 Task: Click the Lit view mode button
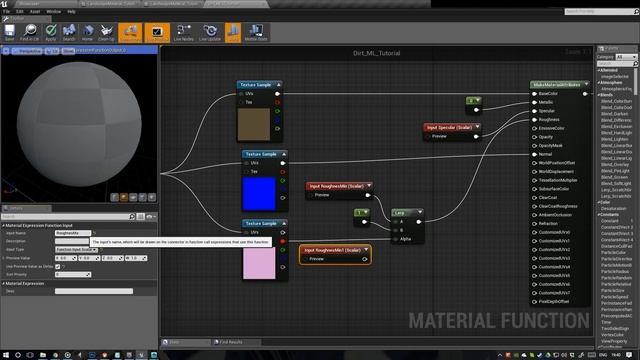52,51
